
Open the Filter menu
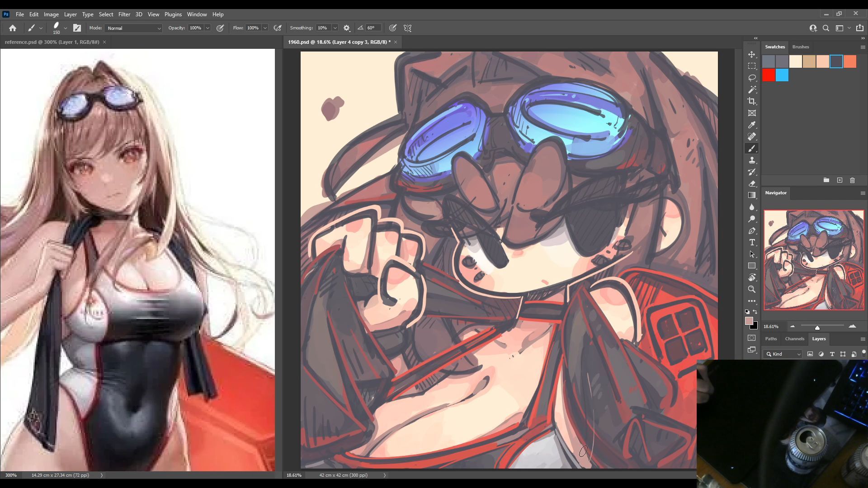124,14
